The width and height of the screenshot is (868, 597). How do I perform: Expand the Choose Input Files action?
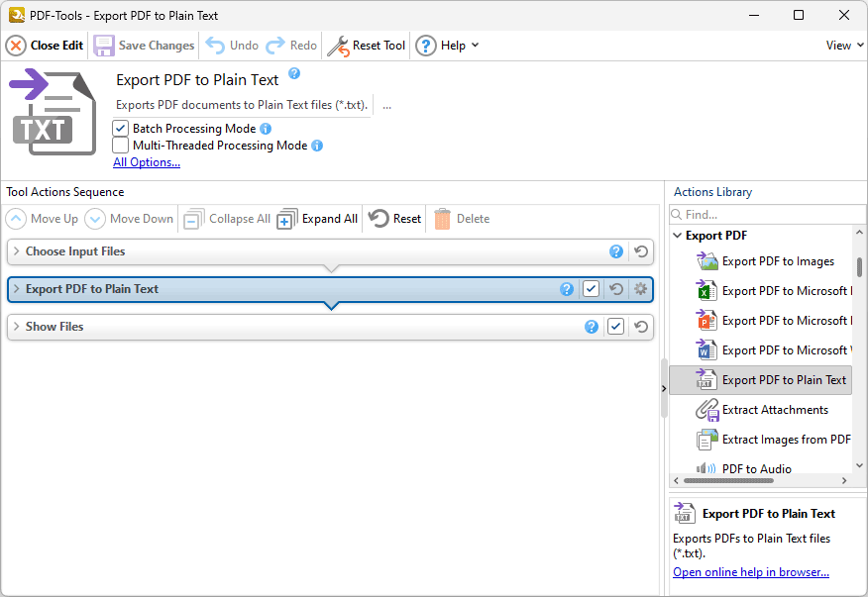click(x=18, y=251)
